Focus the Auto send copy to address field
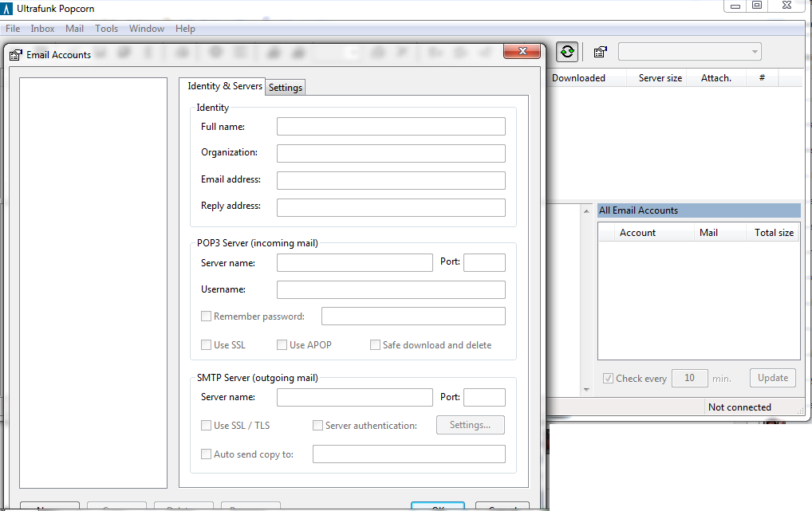 point(409,454)
